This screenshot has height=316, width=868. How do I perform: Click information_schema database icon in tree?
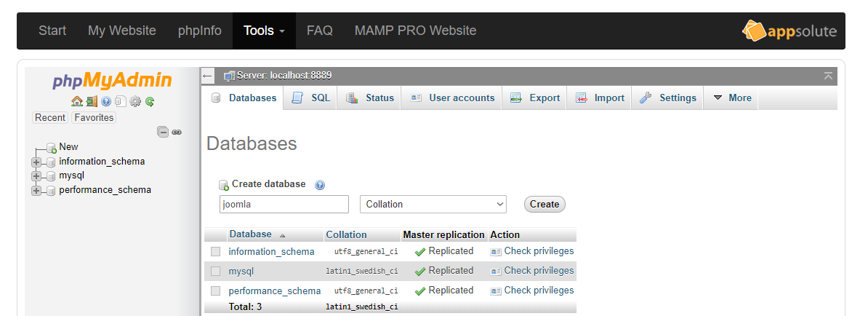pos(52,162)
